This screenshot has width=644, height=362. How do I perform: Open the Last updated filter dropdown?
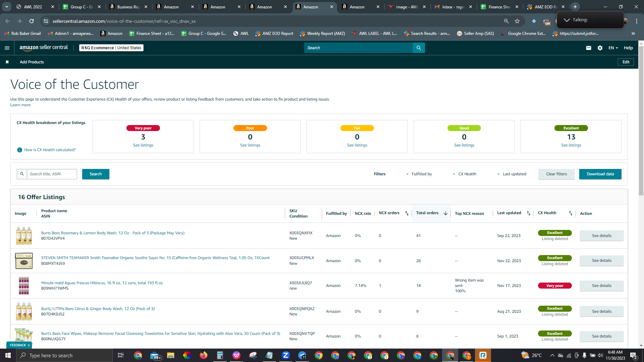coord(512,174)
